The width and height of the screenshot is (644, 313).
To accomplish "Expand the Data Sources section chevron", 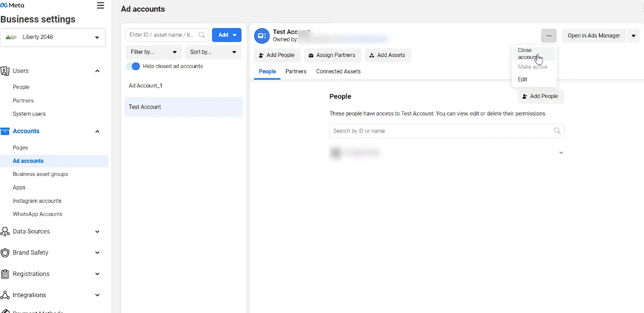I will tap(97, 231).
